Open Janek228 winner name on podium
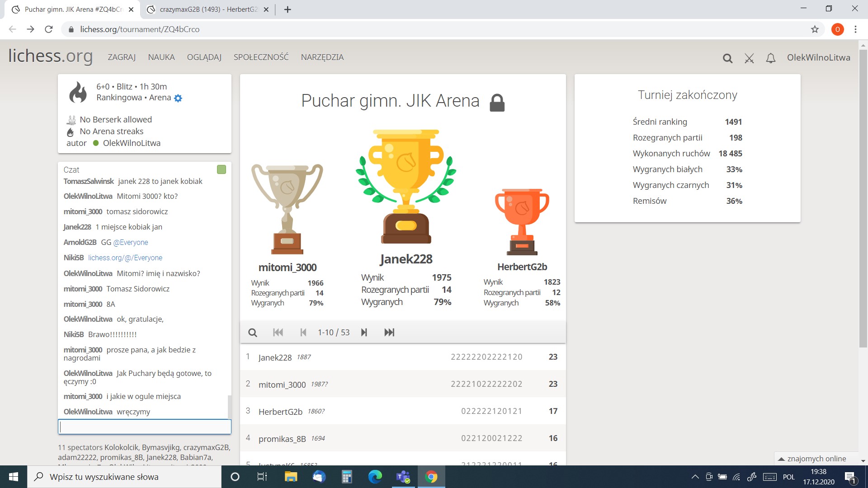This screenshot has height=488, width=868. pyautogui.click(x=406, y=259)
